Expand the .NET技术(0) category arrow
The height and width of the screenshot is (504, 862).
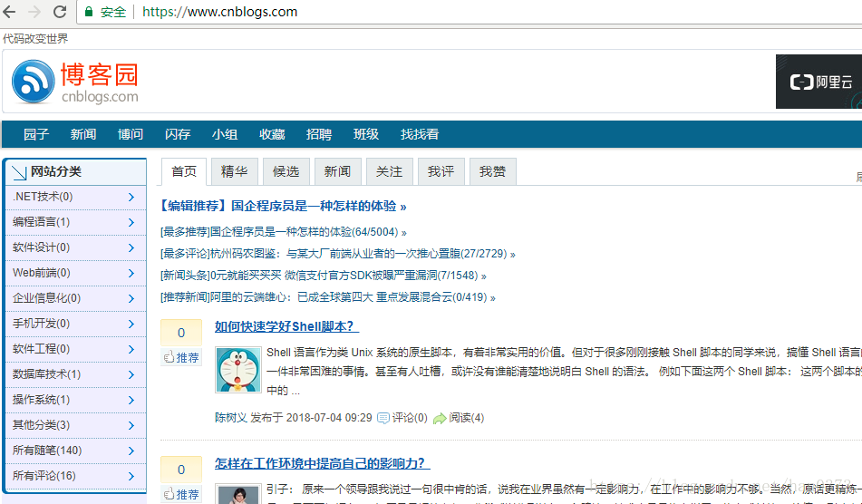coord(131,197)
